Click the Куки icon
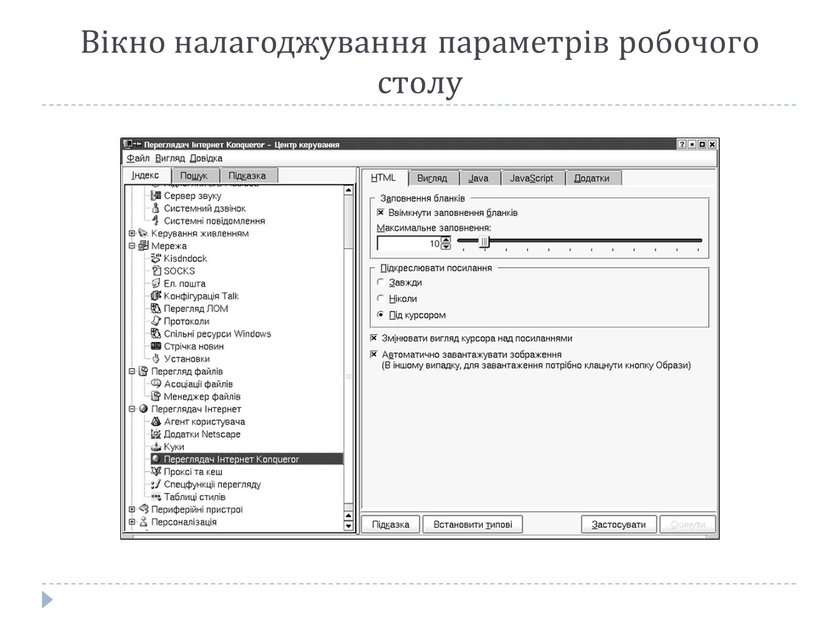This screenshot has height=630, width=840. (155, 447)
